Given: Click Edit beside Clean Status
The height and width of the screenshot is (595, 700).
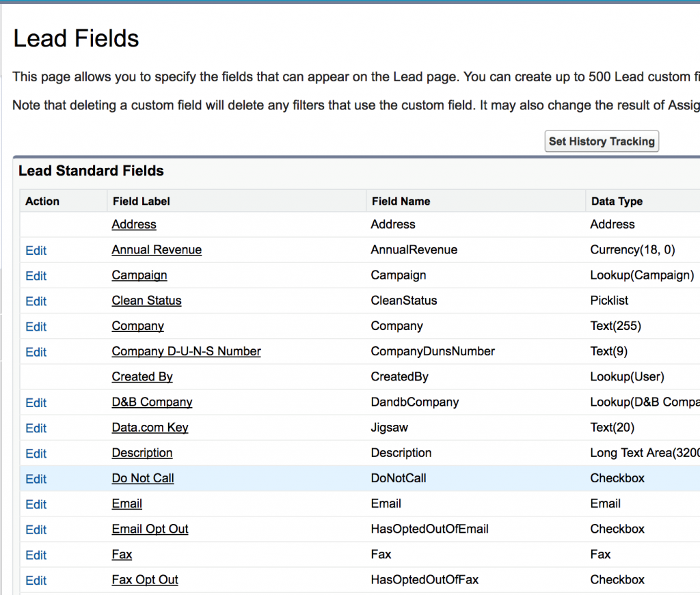Looking at the screenshot, I should click(x=36, y=301).
